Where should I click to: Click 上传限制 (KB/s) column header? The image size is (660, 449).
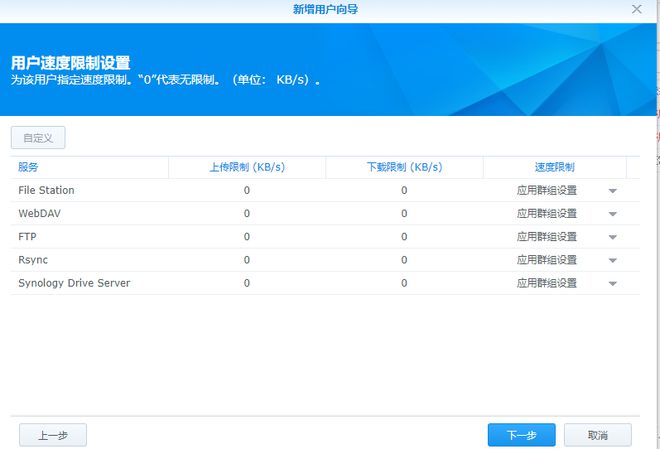point(247,167)
